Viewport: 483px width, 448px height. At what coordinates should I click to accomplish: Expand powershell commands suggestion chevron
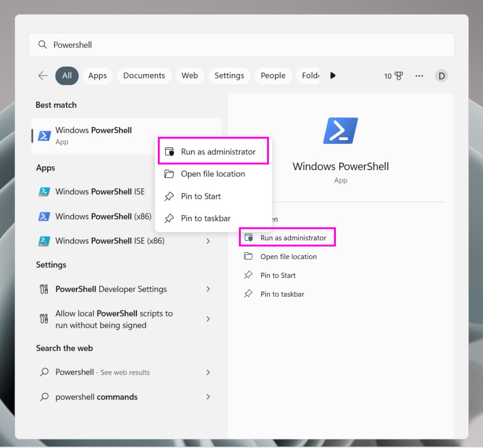point(208,397)
